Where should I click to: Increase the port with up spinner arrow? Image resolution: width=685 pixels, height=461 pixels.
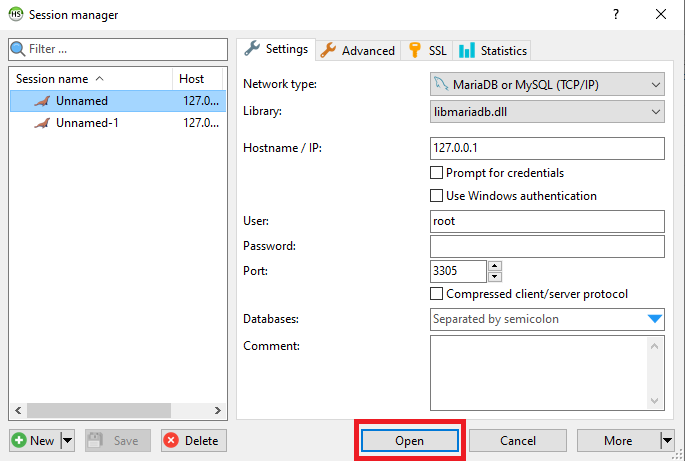(495, 266)
